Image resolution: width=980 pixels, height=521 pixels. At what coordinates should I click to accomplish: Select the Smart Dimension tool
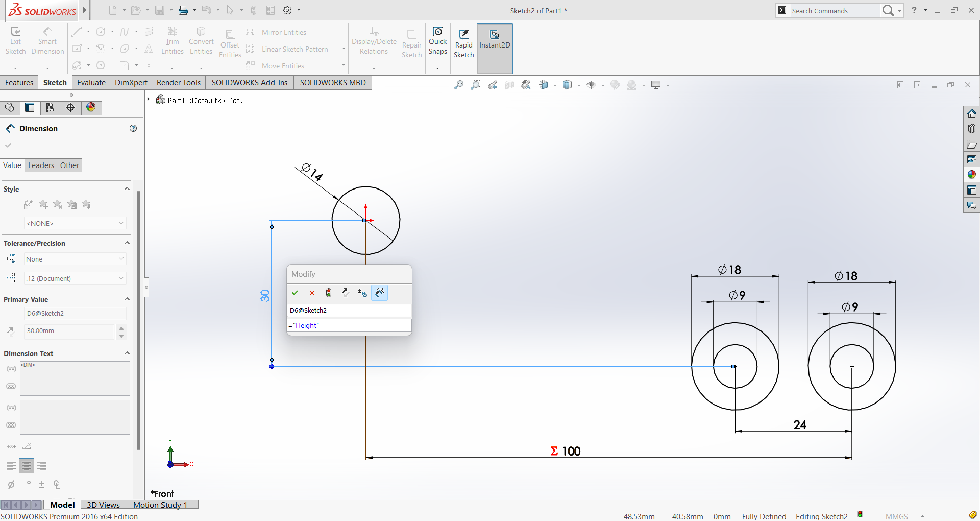tap(47, 41)
